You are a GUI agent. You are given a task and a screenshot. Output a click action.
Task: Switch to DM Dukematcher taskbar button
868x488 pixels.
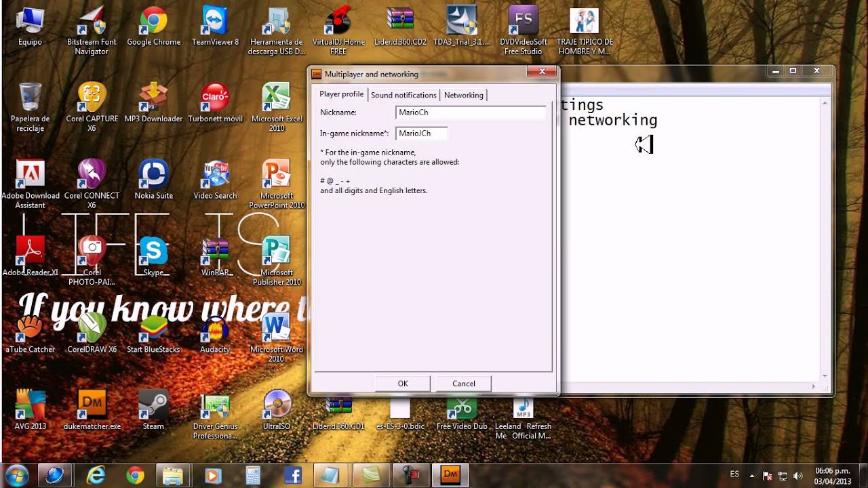click(450, 476)
